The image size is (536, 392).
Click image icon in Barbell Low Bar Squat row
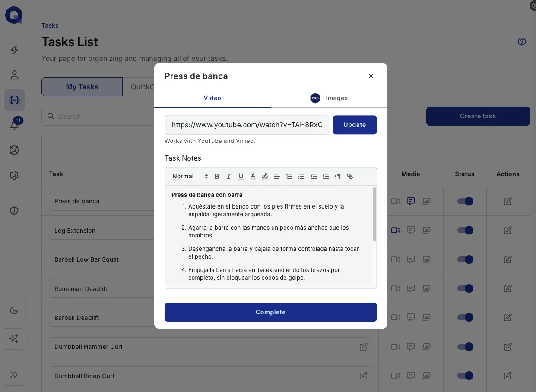[x=426, y=259]
